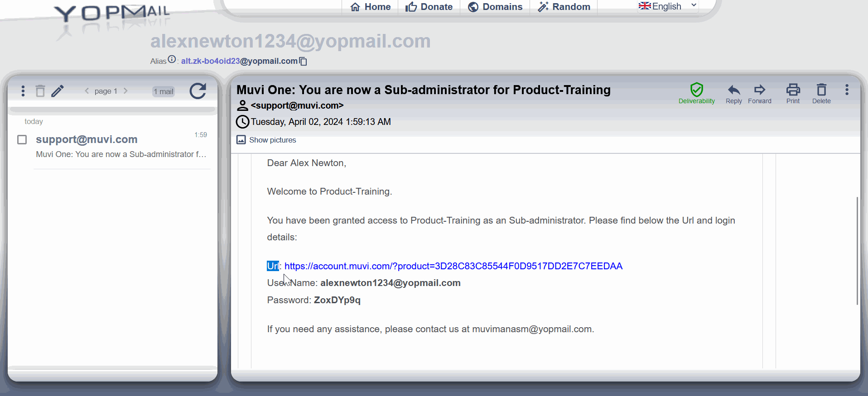Reply to the Muvi email

pyautogui.click(x=733, y=94)
